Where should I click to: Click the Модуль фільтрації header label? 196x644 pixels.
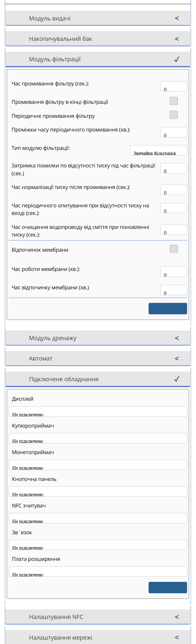55,59
